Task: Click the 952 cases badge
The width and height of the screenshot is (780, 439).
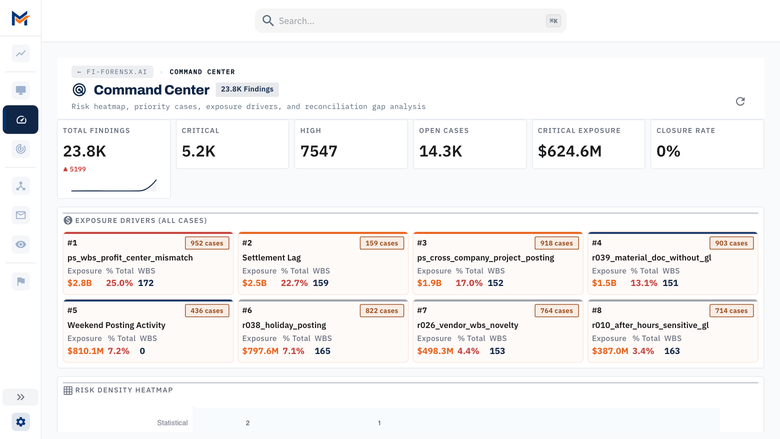Action: (x=207, y=243)
